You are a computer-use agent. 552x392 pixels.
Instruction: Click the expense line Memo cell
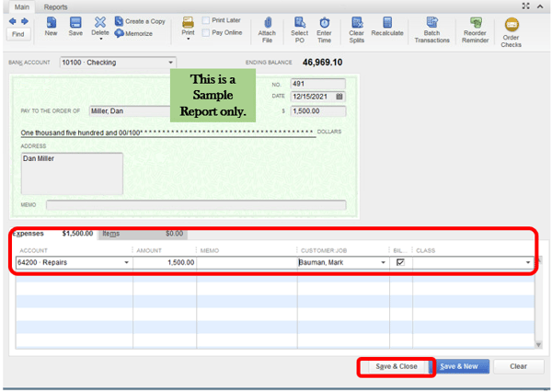[247, 262]
